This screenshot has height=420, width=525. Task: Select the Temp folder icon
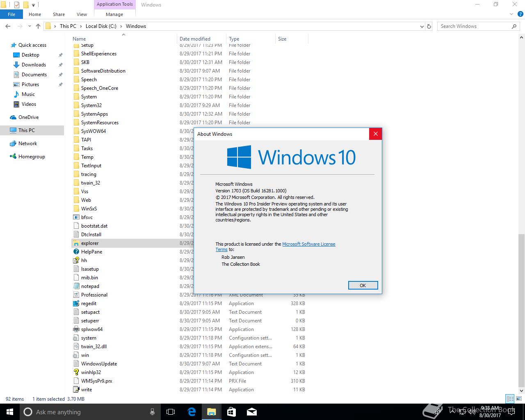76,157
